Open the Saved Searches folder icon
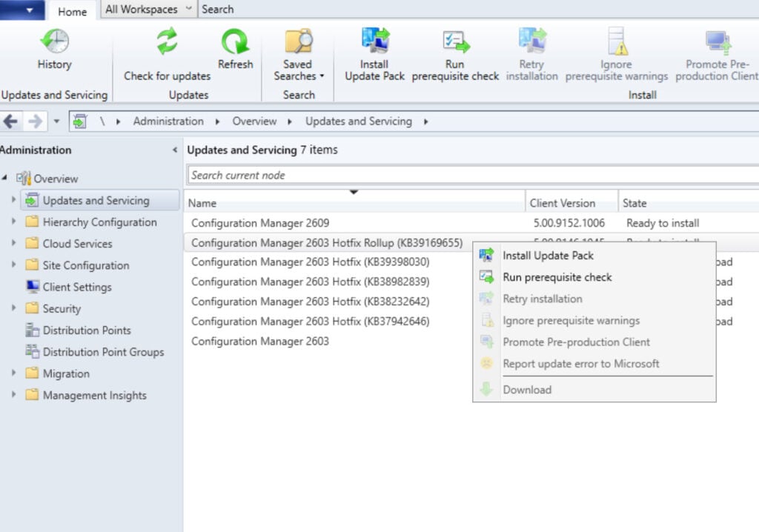This screenshot has height=532, width=759. [298, 41]
